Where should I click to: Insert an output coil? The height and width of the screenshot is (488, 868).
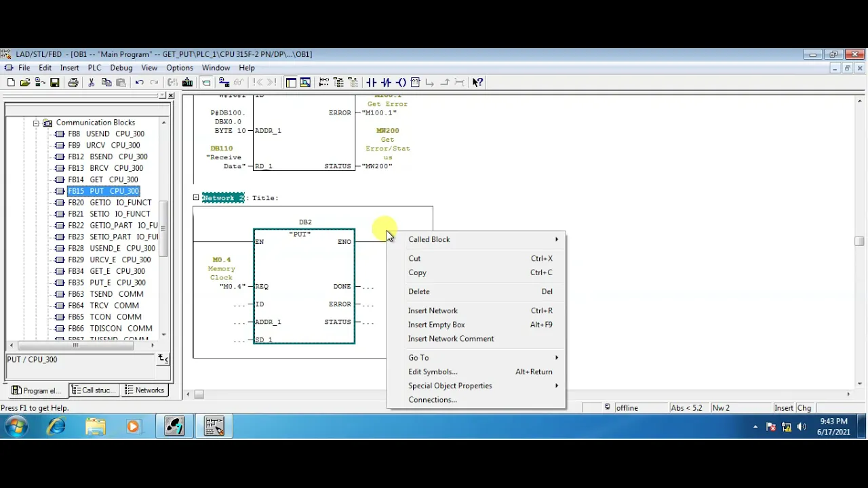[x=401, y=83]
